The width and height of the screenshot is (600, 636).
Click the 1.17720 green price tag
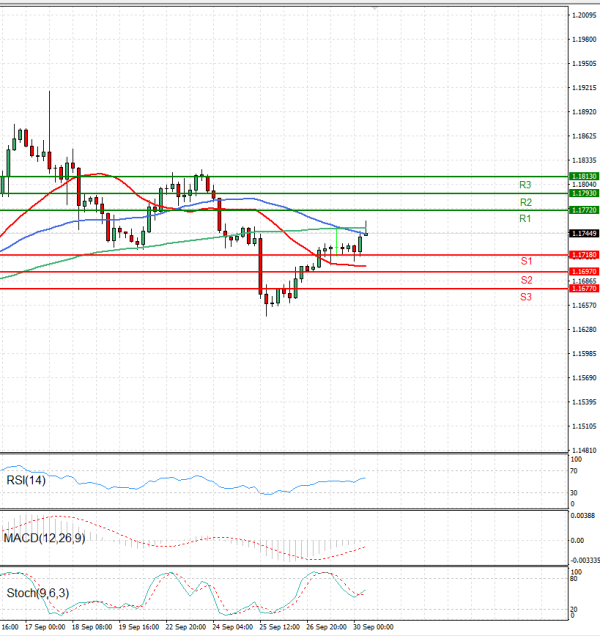click(584, 210)
